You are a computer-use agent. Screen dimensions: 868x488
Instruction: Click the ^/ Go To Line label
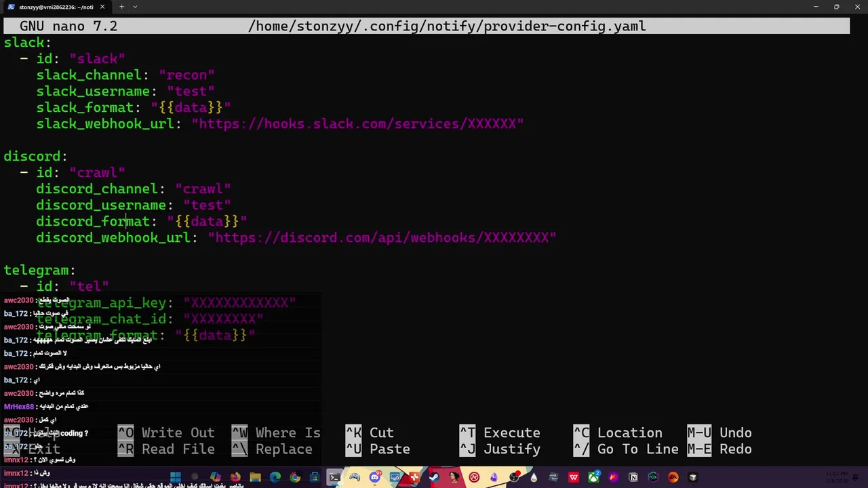tap(626, 449)
